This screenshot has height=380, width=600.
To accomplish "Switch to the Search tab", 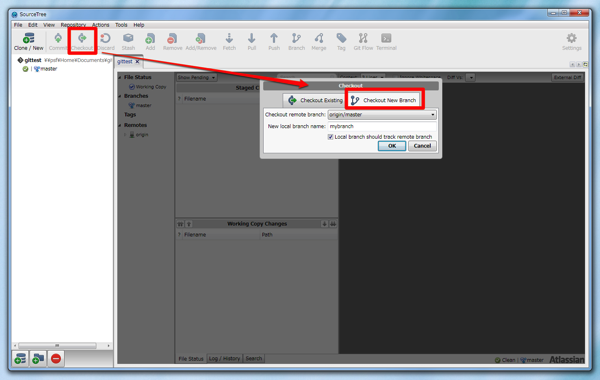I will [x=254, y=359].
